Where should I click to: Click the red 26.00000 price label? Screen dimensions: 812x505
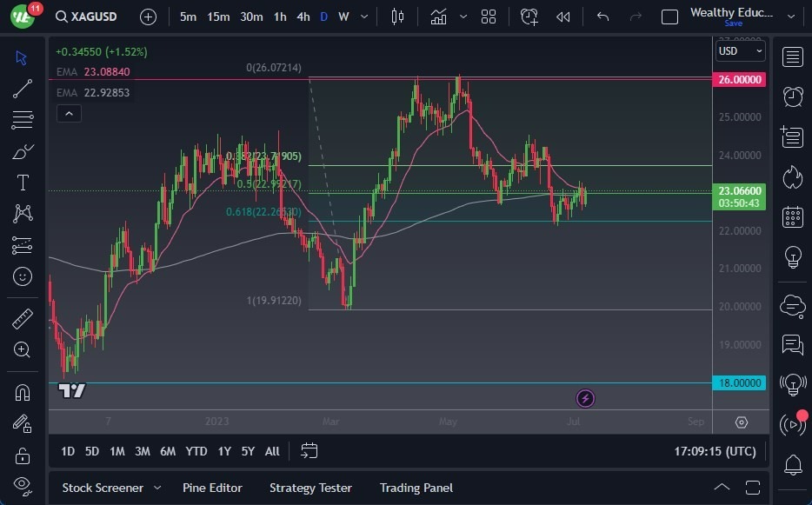click(x=739, y=79)
